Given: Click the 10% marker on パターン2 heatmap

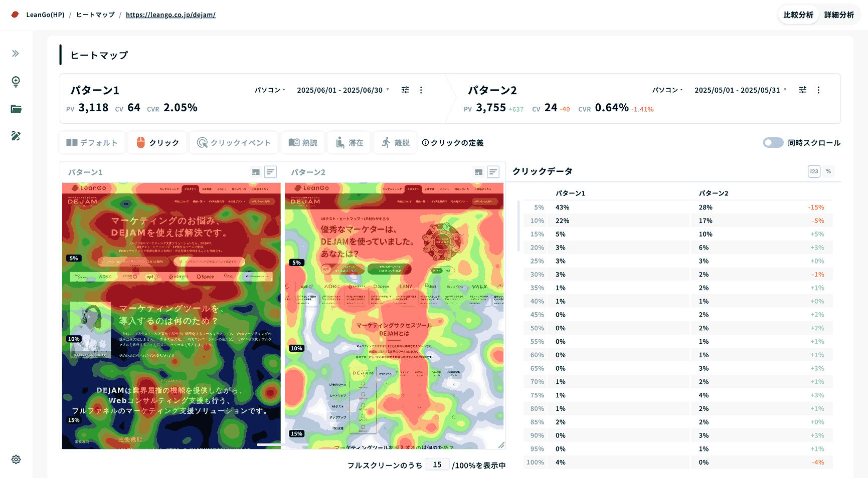Looking at the screenshot, I should click(297, 348).
